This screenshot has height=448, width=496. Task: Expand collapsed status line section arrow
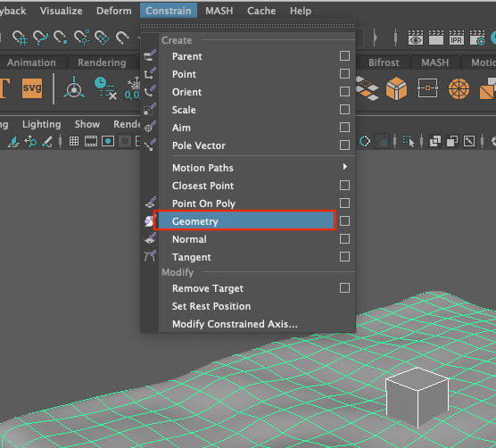pyautogui.click(x=376, y=37)
